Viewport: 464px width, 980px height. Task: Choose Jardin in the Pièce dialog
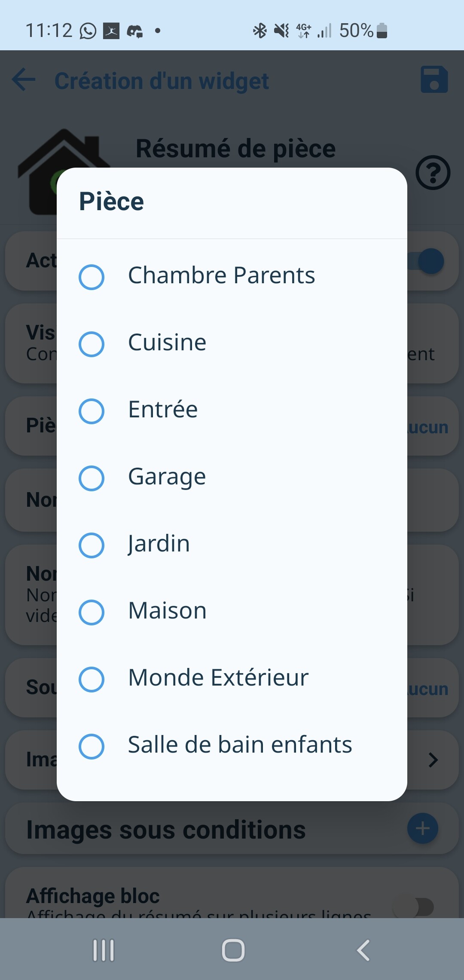click(92, 545)
